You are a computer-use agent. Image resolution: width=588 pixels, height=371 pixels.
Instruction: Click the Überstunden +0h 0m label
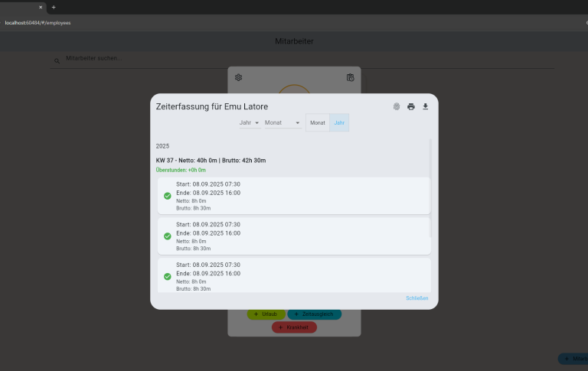tap(180, 170)
